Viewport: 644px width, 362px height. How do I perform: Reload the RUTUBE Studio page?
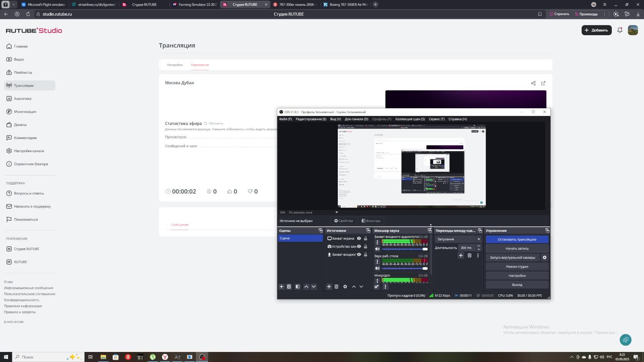pos(28,14)
